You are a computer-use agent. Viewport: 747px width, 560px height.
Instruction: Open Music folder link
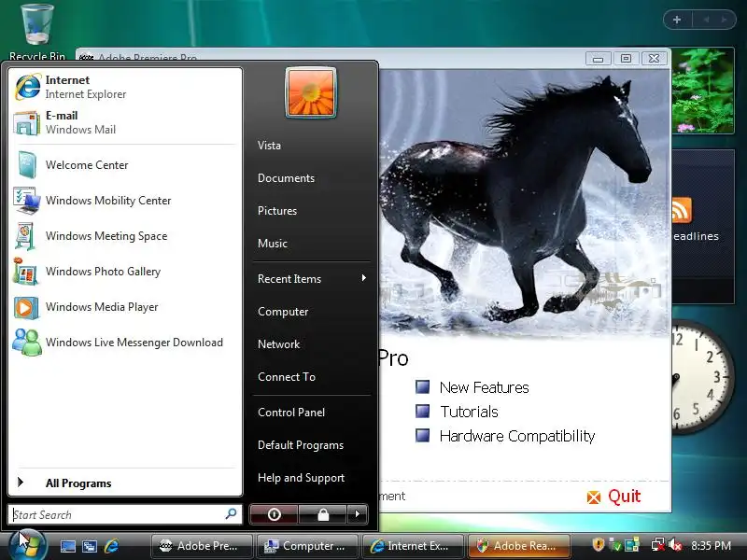tap(273, 244)
